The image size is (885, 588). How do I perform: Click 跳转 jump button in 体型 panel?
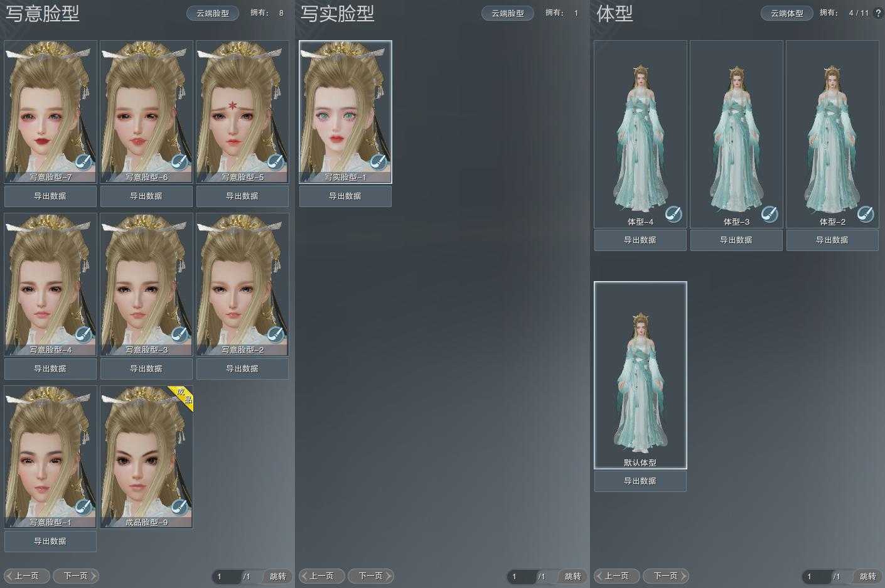(867, 577)
